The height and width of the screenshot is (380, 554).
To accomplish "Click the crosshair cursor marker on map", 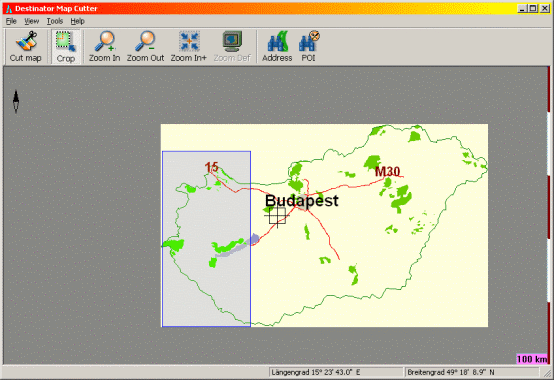I will point(277,215).
